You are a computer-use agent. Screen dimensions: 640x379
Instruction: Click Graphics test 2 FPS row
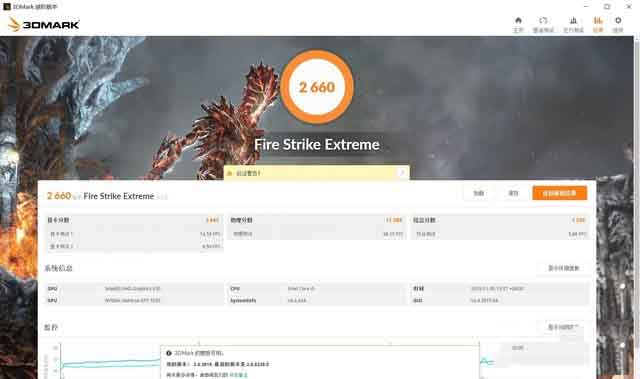point(134,246)
